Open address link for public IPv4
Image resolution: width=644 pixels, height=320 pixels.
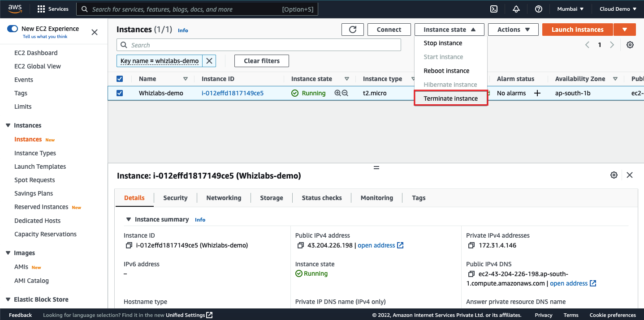coord(380,245)
